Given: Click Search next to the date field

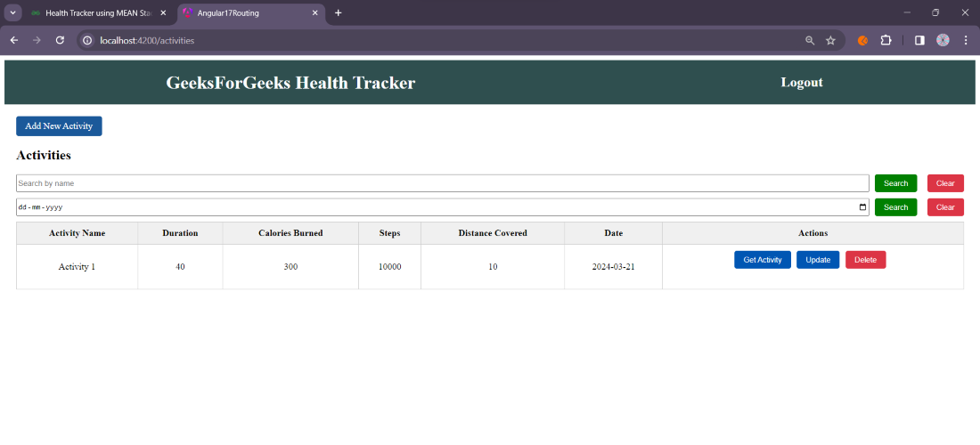Looking at the screenshot, I should (x=895, y=207).
